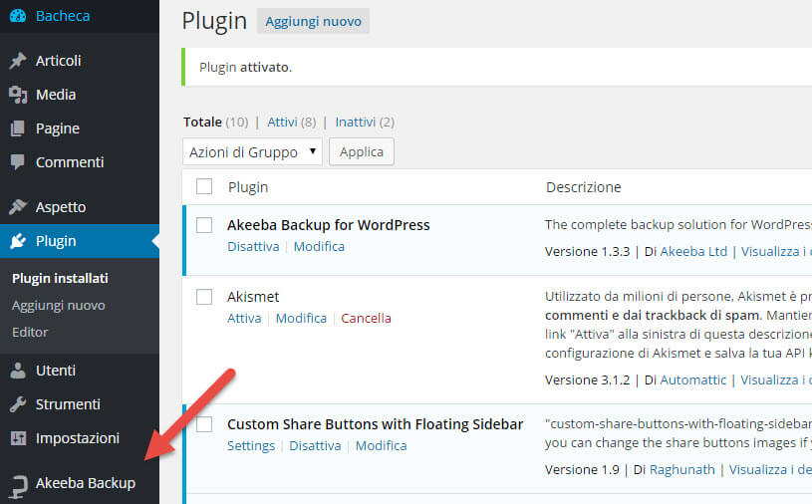Screen dimensions: 812x504
Task: Filter by Inattivi (2) plugins
Action: 365,123
